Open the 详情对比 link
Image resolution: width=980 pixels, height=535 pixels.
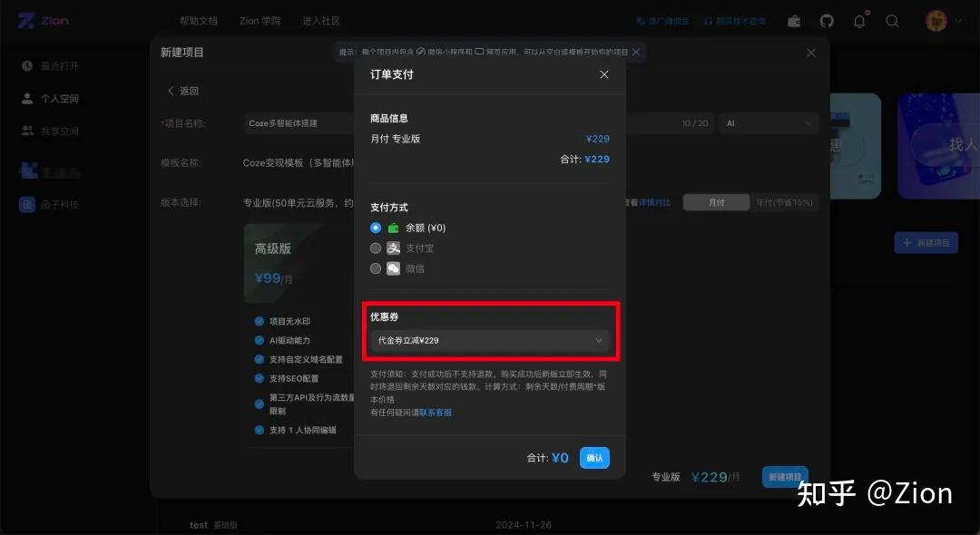click(x=654, y=202)
